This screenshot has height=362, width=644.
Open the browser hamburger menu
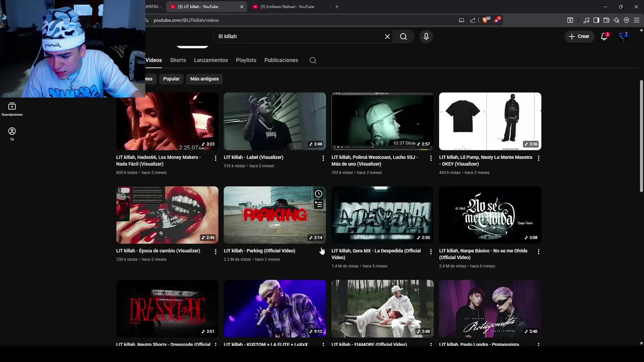click(636, 20)
